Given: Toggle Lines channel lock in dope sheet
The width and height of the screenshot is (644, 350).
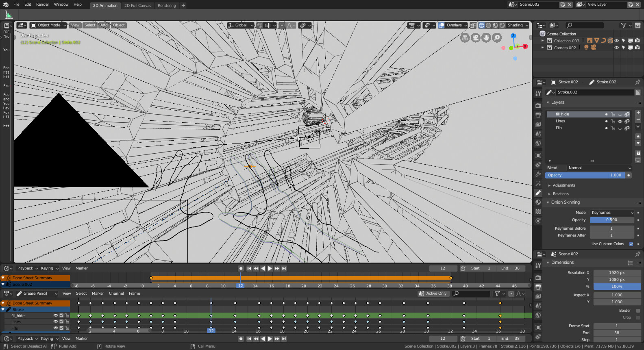Looking at the screenshot, I should [x=67, y=322].
